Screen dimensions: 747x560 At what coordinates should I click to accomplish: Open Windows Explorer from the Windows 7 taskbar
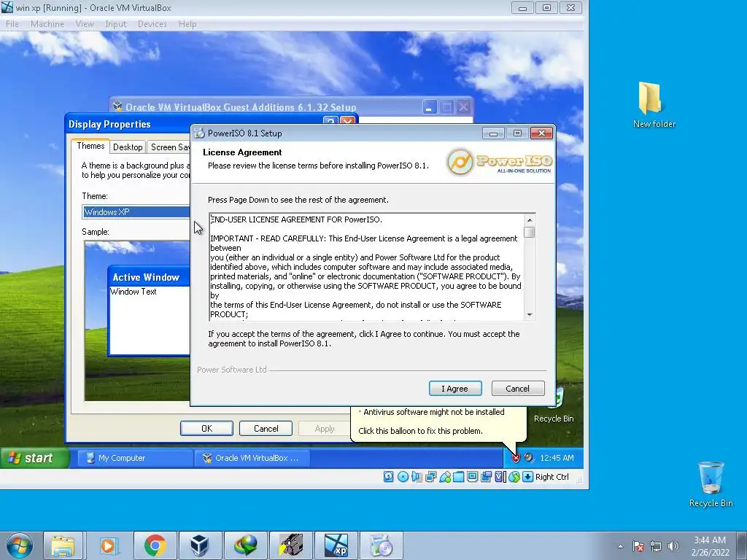pos(63,545)
